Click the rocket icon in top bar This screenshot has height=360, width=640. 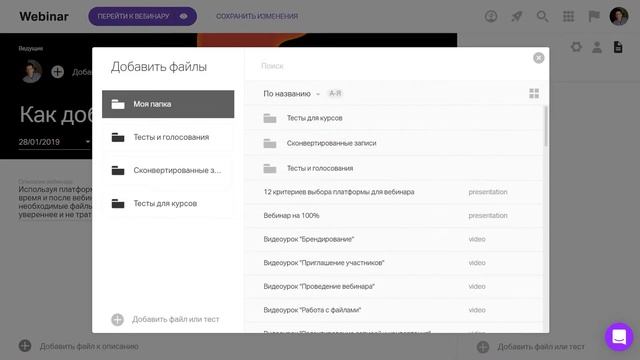(517, 16)
